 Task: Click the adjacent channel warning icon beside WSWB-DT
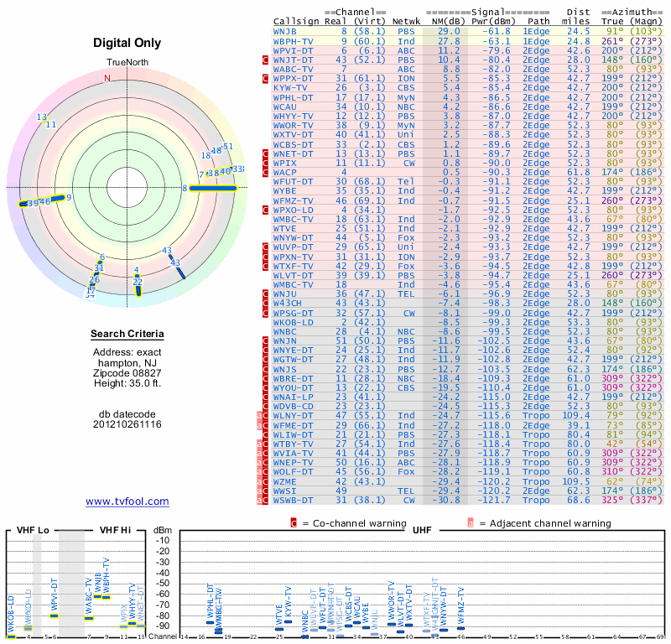(x=260, y=500)
